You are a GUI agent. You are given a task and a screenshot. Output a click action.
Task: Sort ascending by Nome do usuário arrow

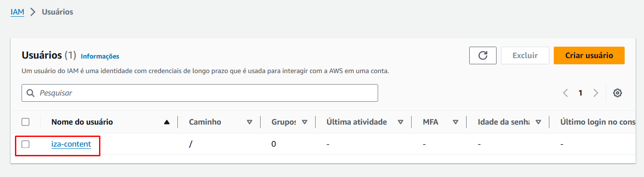(x=166, y=122)
